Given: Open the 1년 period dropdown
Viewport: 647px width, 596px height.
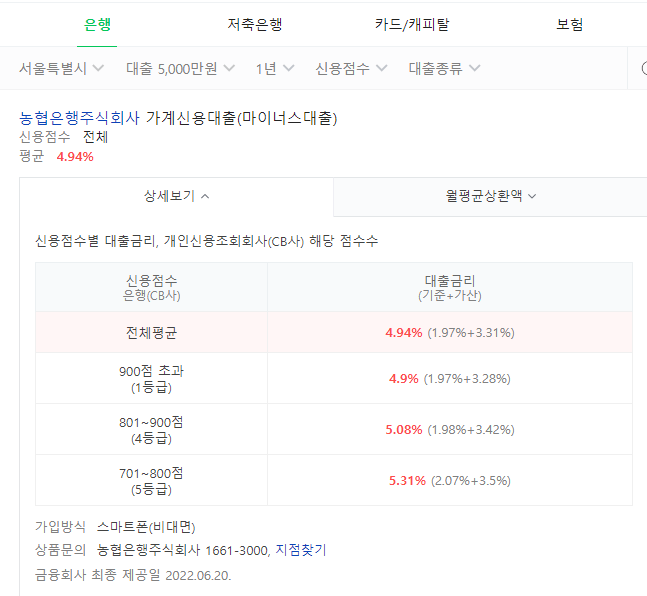Looking at the screenshot, I should (274, 69).
